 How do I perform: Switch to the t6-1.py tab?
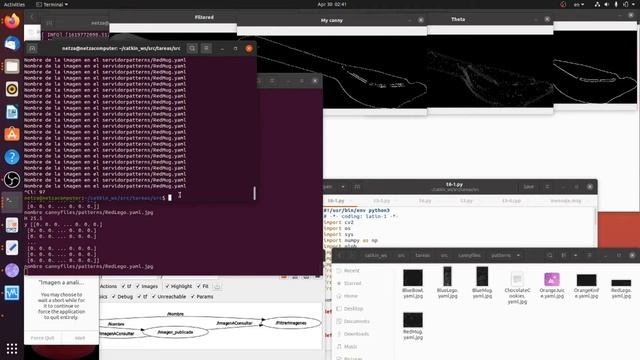[336, 201]
